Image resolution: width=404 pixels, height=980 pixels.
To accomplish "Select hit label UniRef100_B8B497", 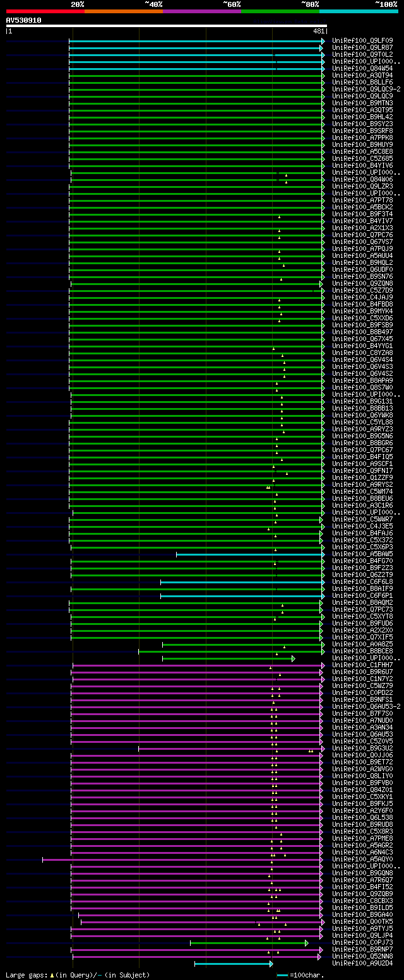I will pyautogui.click(x=362, y=332).
